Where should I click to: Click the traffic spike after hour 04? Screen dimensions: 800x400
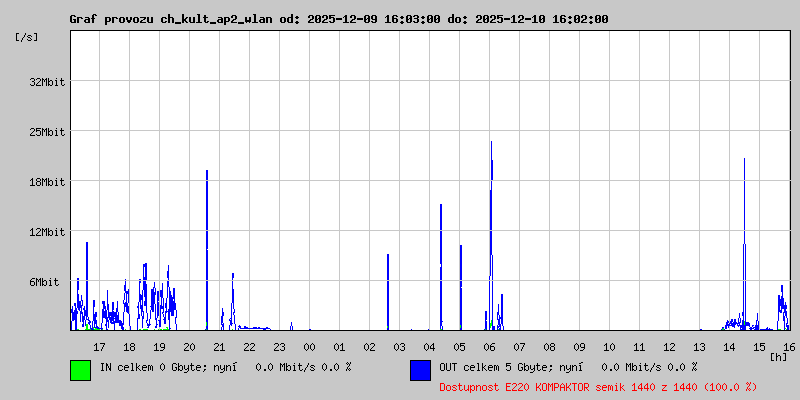[x=441, y=267]
